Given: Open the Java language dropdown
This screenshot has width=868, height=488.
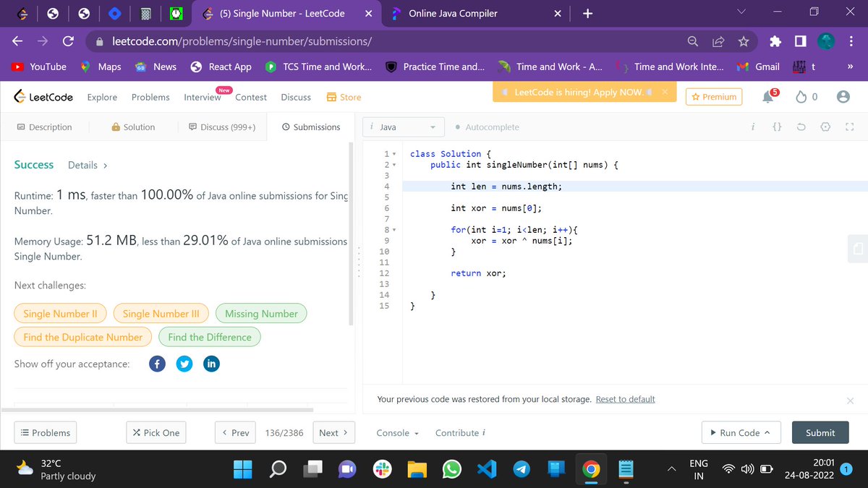Looking at the screenshot, I should 404,127.
